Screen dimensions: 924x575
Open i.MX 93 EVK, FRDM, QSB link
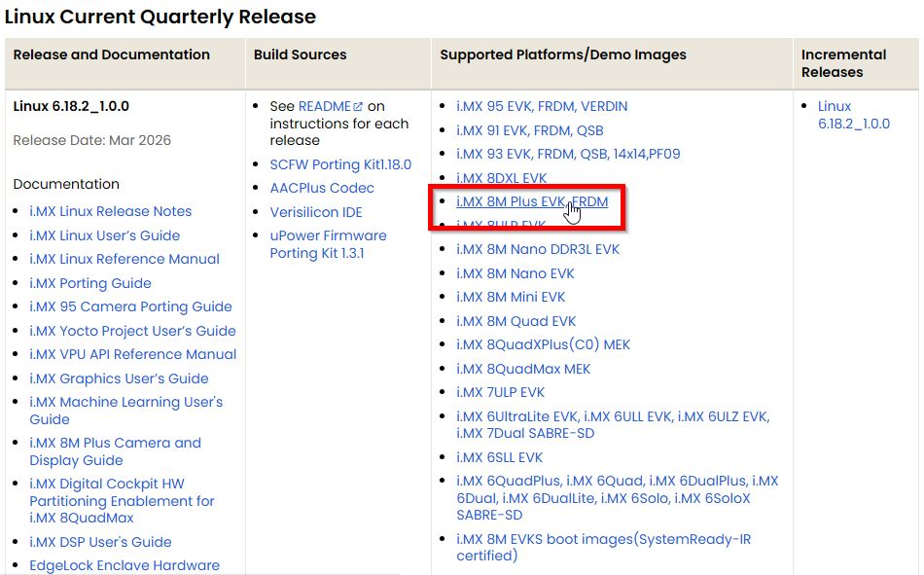click(568, 154)
